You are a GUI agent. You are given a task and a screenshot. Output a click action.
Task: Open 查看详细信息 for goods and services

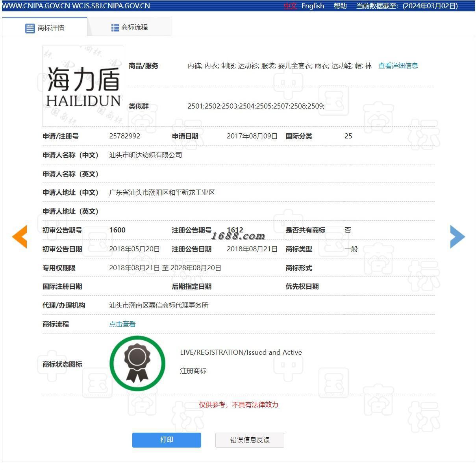pos(398,66)
